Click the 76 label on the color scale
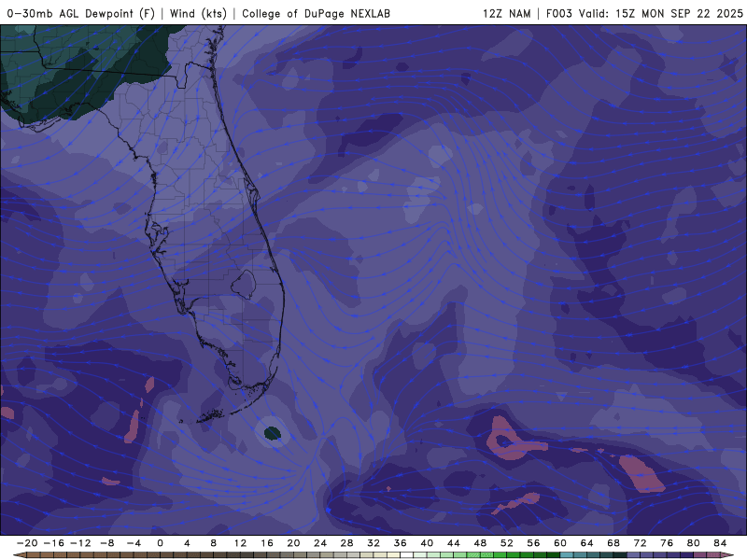747x560 pixels. click(x=667, y=543)
